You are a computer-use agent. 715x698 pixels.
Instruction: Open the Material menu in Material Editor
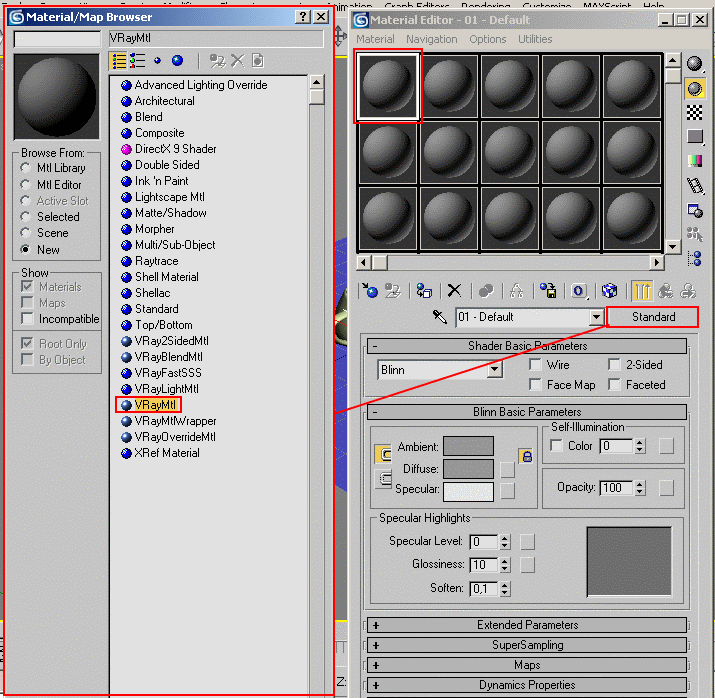tap(375, 39)
